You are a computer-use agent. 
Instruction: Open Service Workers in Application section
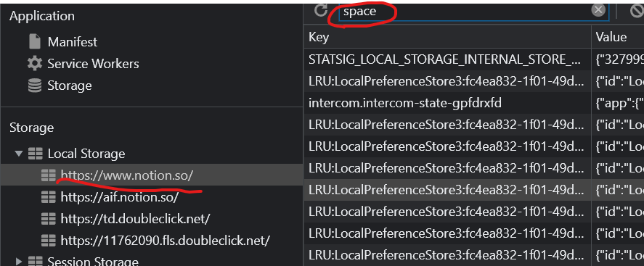(x=93, y=64)
